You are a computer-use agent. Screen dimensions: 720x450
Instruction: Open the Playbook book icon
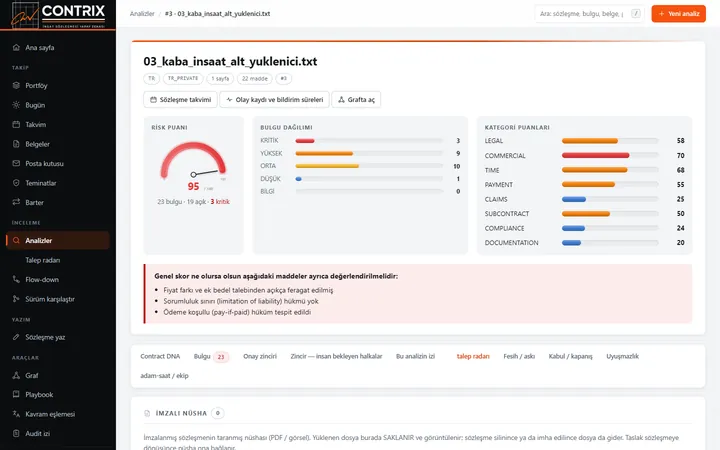coord(16,394)
